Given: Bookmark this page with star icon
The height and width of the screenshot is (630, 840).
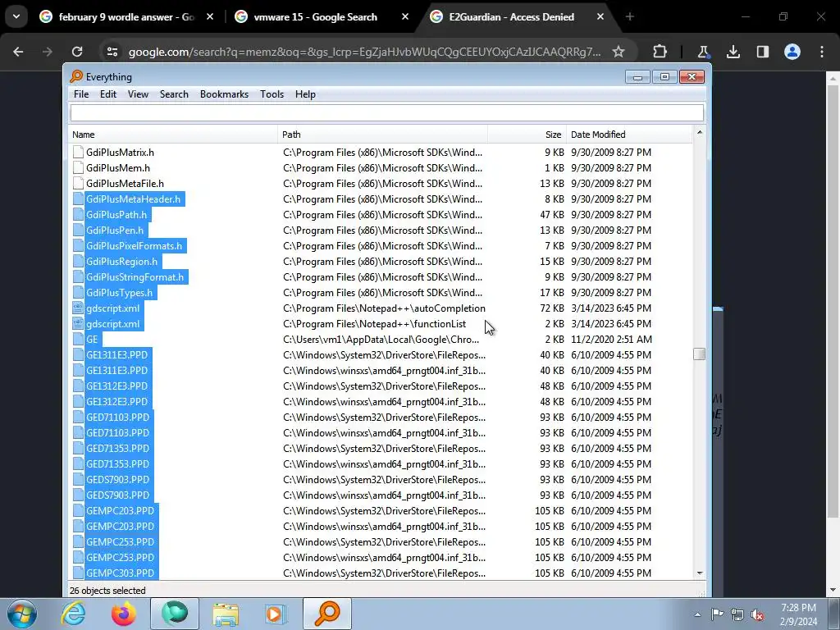Looking at the screenshot, I should (619, 52).
